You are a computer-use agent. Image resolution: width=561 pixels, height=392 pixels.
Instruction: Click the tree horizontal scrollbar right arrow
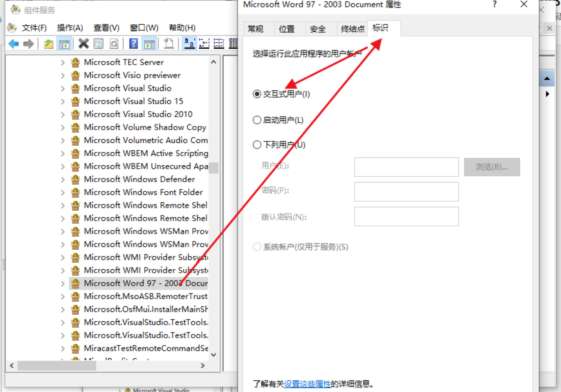[203, 365]
